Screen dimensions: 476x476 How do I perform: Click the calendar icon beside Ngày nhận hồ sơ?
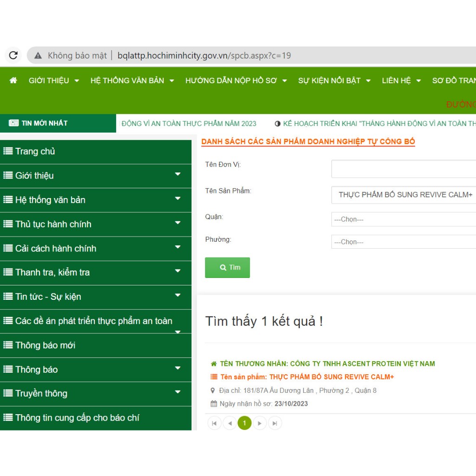[214, 404]
